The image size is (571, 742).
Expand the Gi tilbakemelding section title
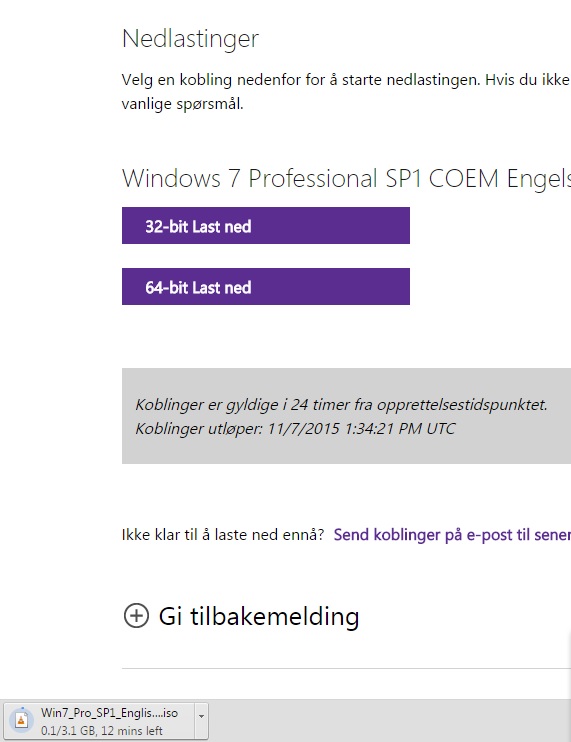pos(259,616)
